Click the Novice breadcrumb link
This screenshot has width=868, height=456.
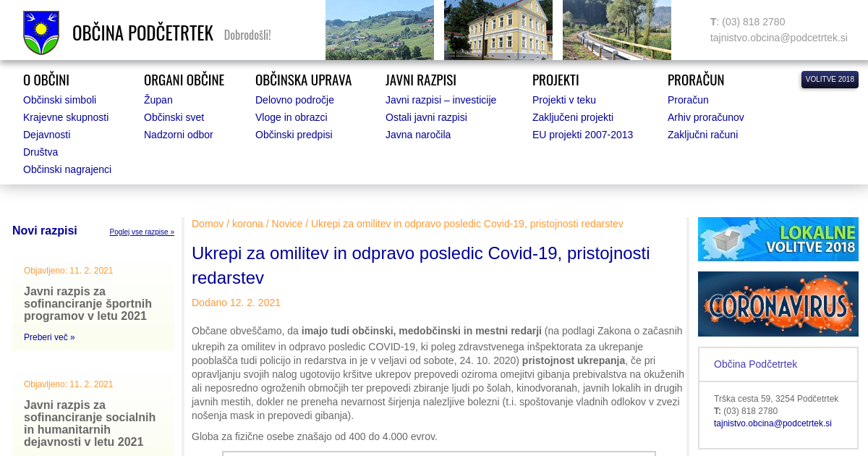tap(286, 224)
